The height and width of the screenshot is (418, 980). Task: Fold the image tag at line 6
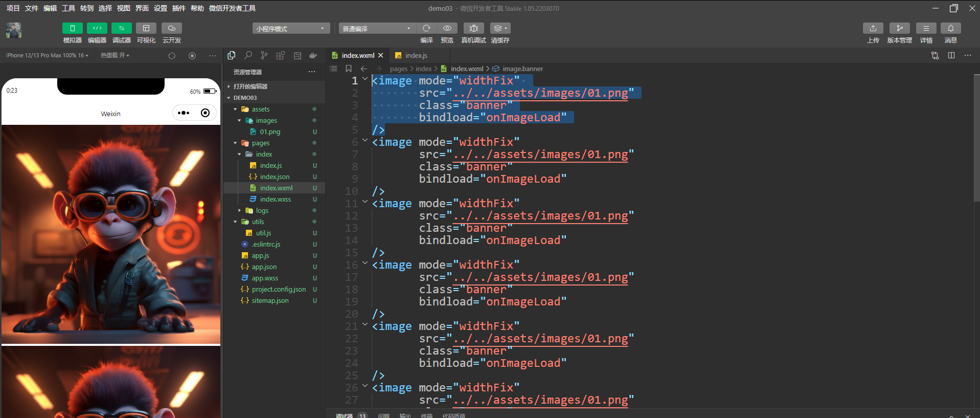[x=365, y=140]
